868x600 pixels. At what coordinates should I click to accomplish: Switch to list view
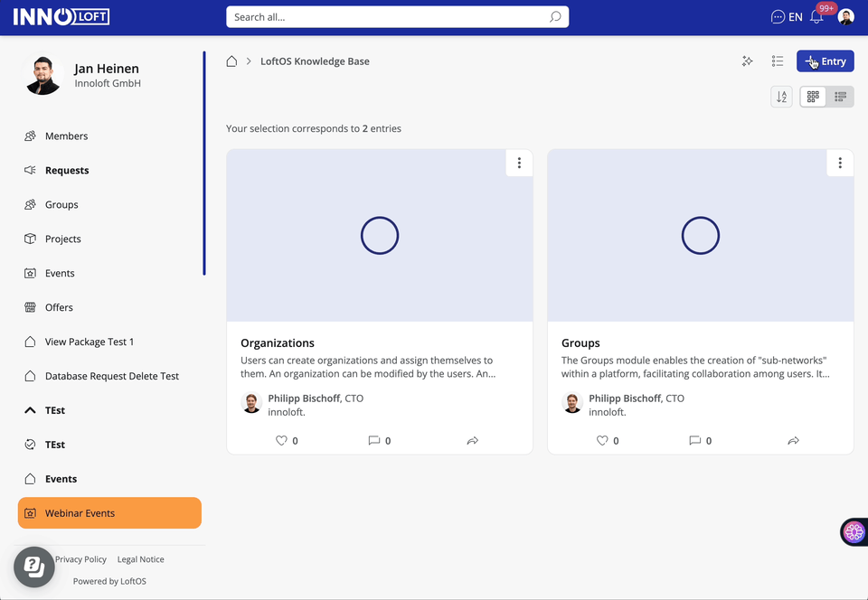pyautogui.click(x=840, y=97)
